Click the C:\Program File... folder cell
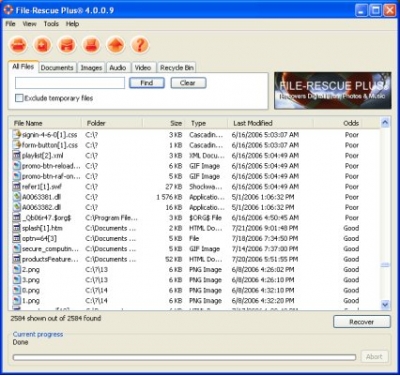This screenshot has height=376, width=400. pos(111,218)
